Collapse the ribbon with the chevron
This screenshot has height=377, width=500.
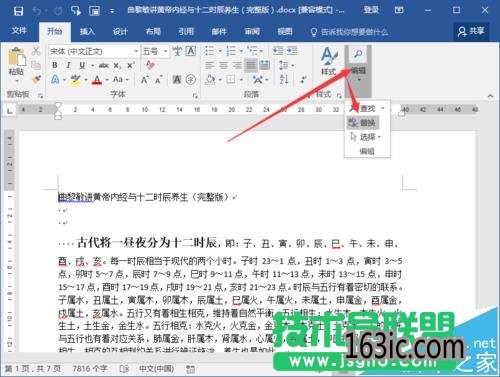(490, 96)
